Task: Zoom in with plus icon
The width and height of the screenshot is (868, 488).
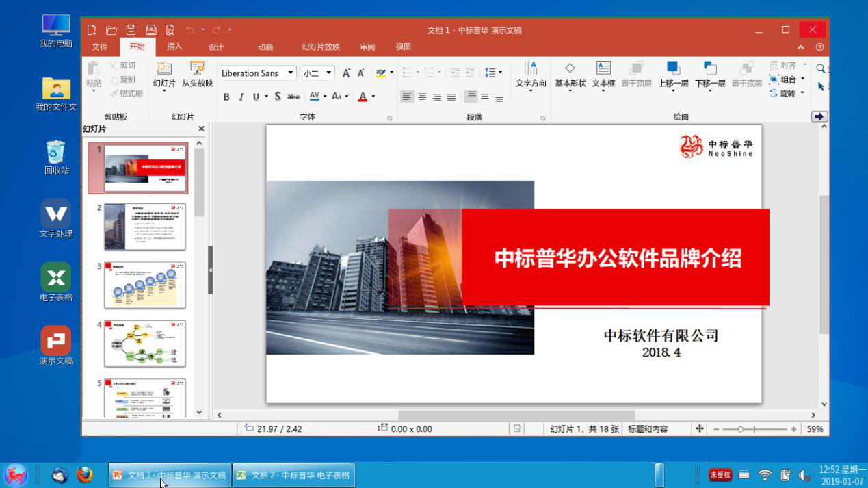Action: 793,429
